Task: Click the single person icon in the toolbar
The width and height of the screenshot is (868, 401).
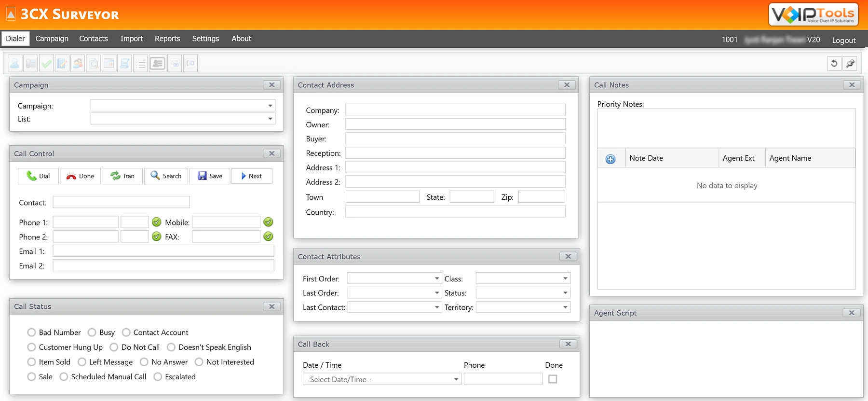Action: [15, 63]
